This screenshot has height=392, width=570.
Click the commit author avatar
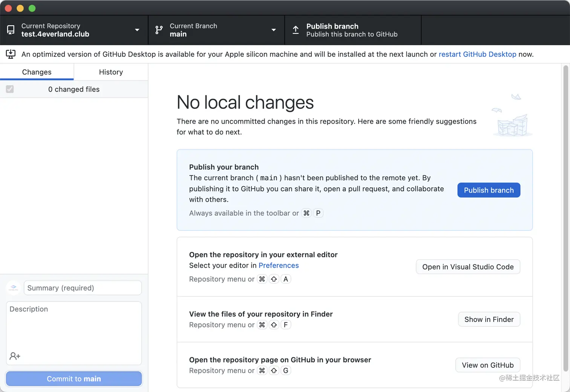pyautogui.click(x=13, y=288)
